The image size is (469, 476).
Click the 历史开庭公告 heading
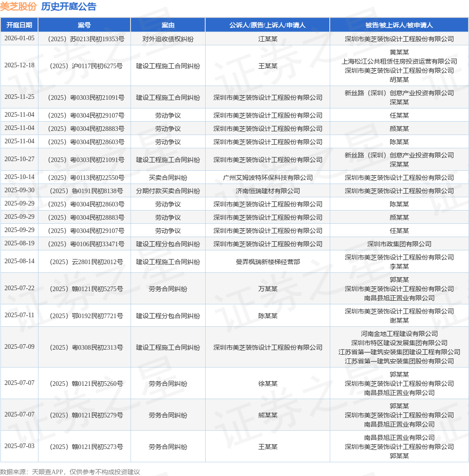pyautogui.click(x=69, y=6)
